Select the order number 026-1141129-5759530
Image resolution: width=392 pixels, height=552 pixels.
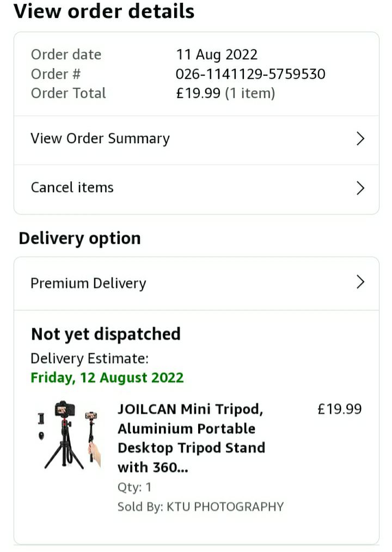point(250,74)
